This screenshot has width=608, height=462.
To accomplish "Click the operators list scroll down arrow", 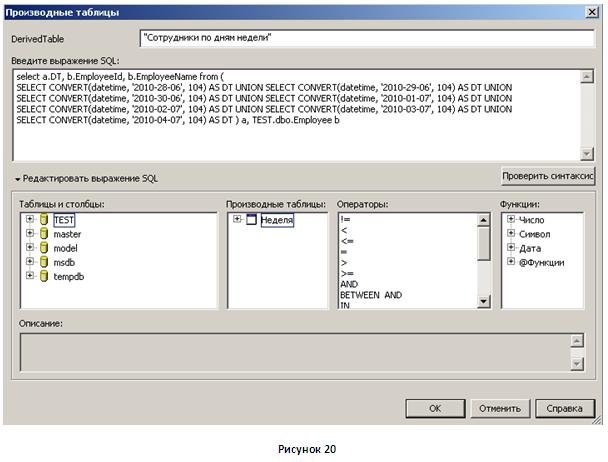I will [x=483, y=301].
